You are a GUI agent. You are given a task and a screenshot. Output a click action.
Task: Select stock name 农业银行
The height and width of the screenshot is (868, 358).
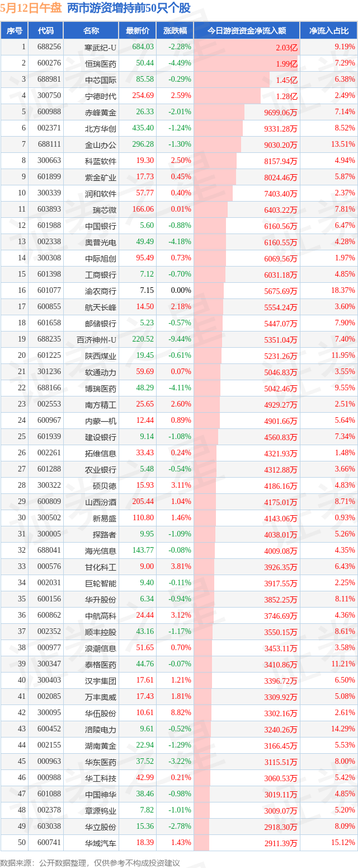(101, 469)
